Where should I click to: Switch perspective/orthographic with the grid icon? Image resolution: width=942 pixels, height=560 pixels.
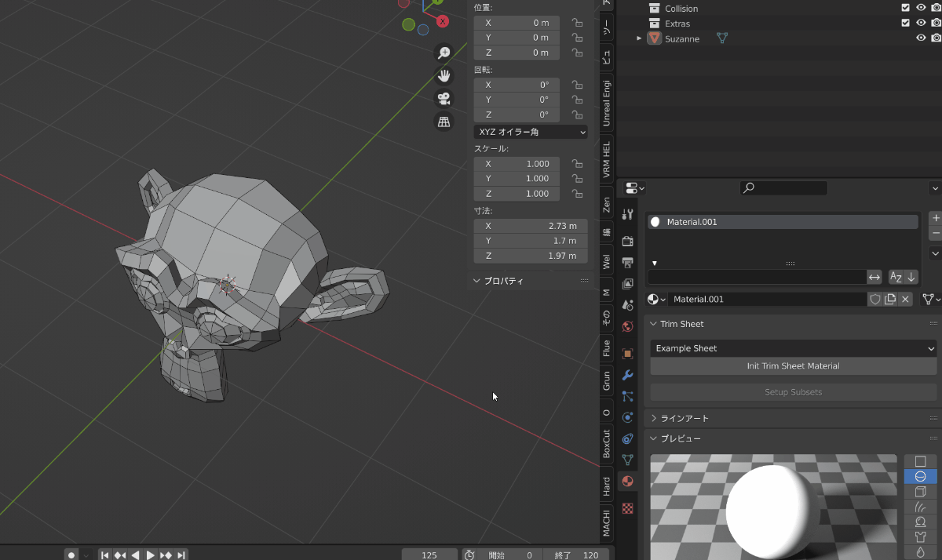[444, 122]
